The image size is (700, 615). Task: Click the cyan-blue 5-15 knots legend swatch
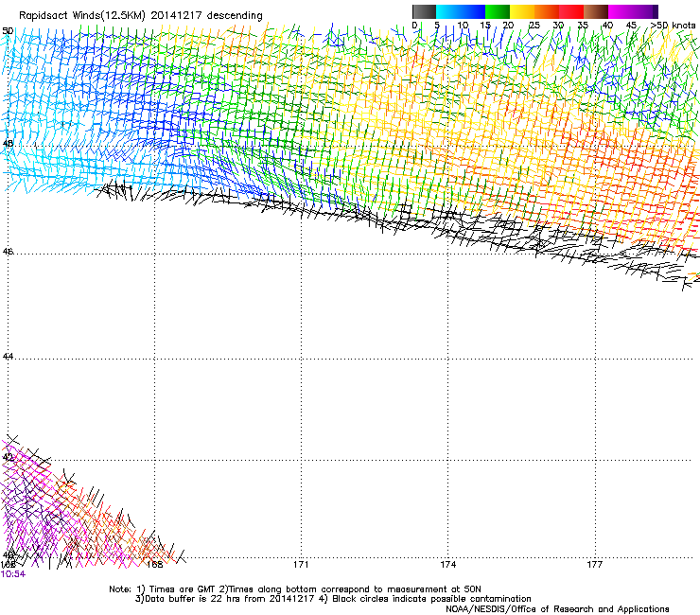[461, 11]
